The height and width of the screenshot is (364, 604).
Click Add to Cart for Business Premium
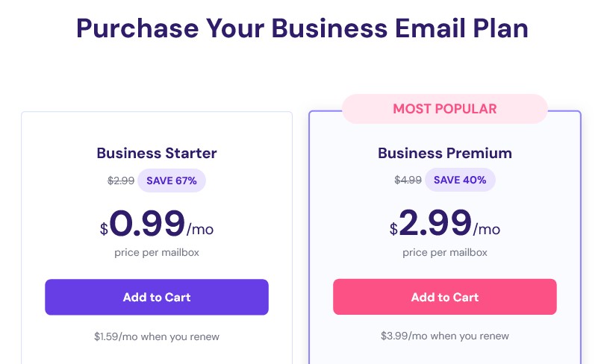[444, 297]
